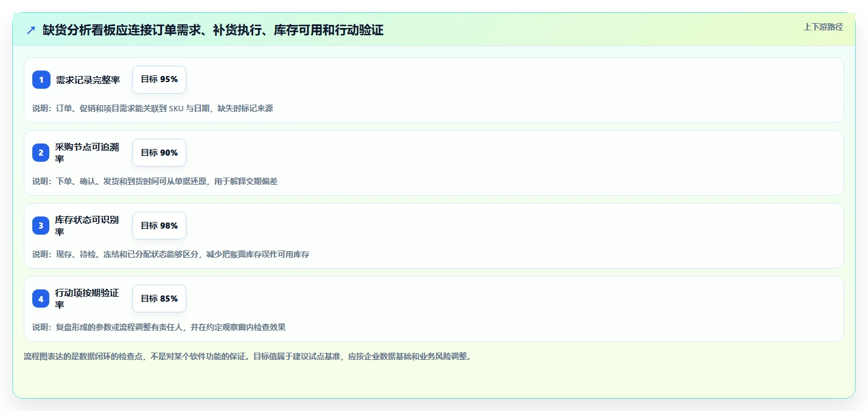Screen dimensions: 868x411
Task: Select step number 4 badge
Action: 41,299
